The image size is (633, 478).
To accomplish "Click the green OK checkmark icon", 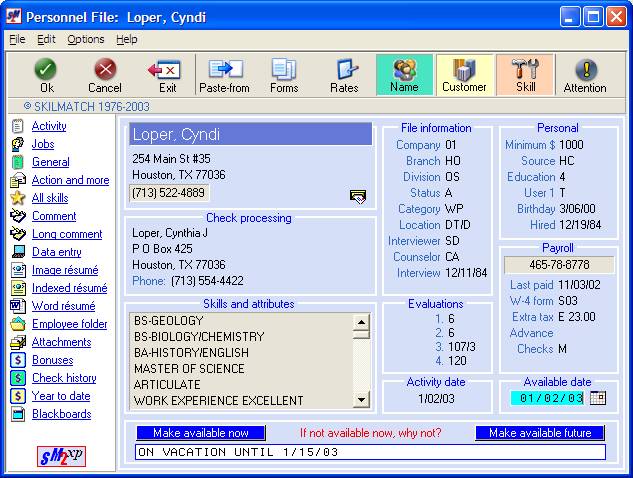I will pyautogui.click(x=45, y=69).
